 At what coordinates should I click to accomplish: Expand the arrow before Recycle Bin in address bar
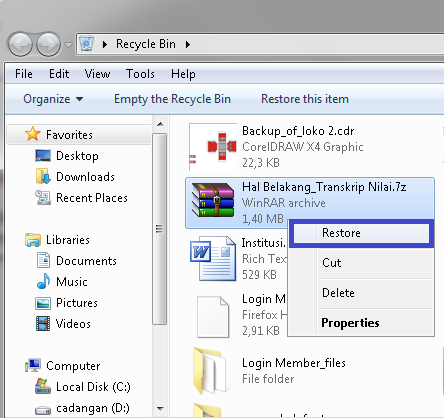(x=105, y=44)
